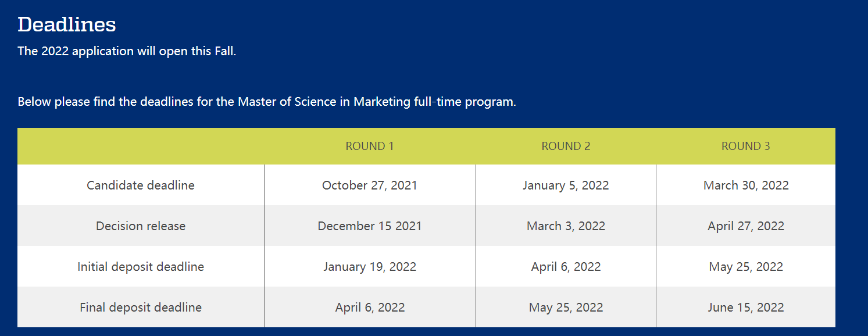Select the Decision release row label
868x336 pixels.
(141, 226)
